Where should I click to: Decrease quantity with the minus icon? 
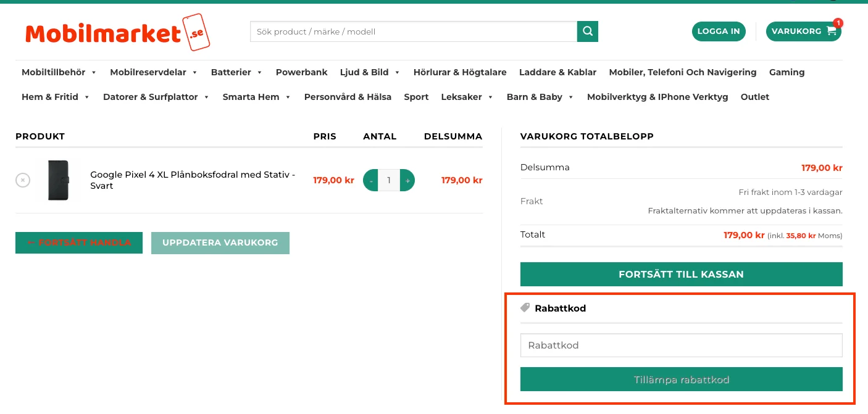tap(371, 180)
